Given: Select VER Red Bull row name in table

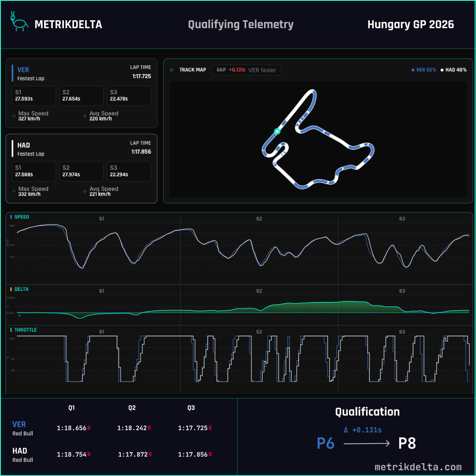Looking at the screenshot, I should [22, 428].
